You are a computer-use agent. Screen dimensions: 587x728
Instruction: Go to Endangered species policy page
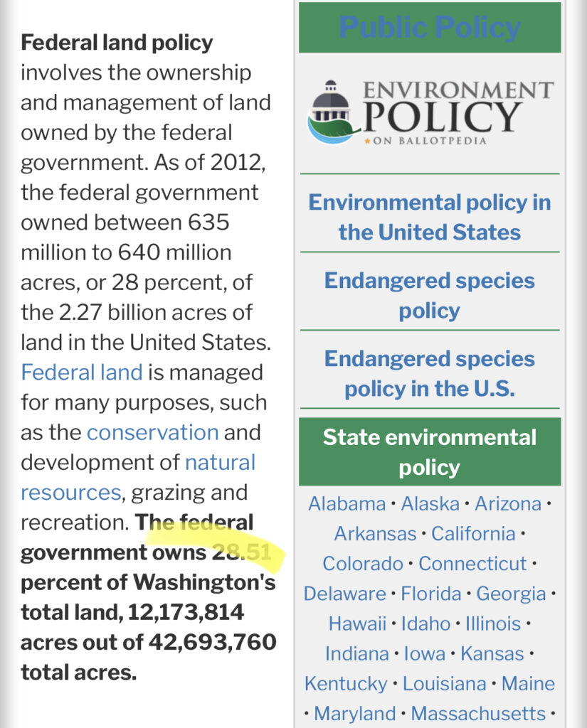430,295
